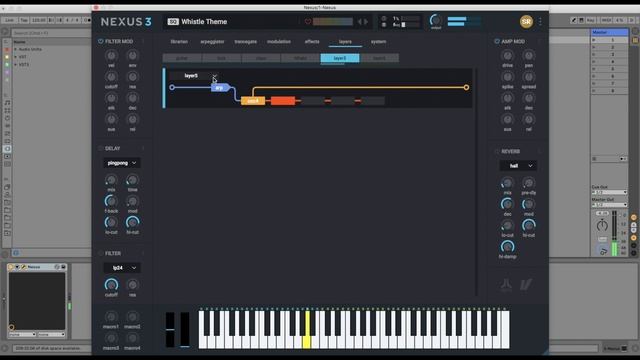The height and width of the screenshot is (360, 640).
Task: Click the heart favorite icon beside Whistle Theme
Action: 308,22
